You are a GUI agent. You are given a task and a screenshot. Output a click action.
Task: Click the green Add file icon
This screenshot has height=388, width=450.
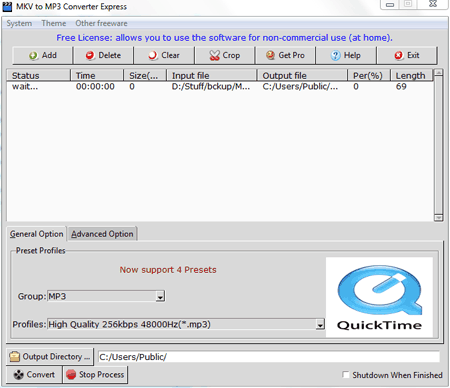tap(33, 56)
